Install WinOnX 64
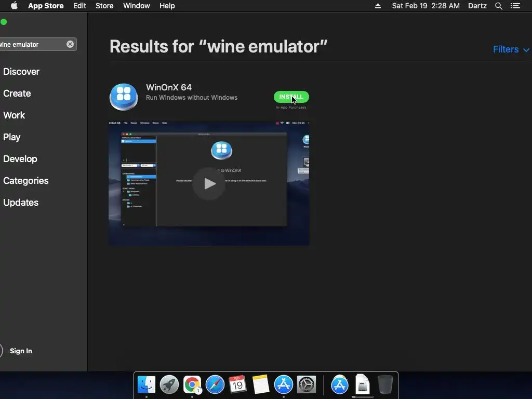 [291, 97]
